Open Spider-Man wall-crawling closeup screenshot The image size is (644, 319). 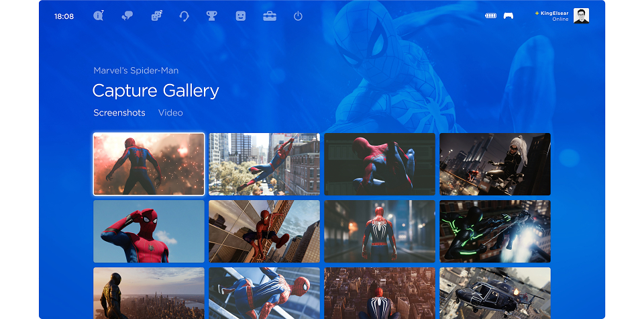click(x=264, y=293)
